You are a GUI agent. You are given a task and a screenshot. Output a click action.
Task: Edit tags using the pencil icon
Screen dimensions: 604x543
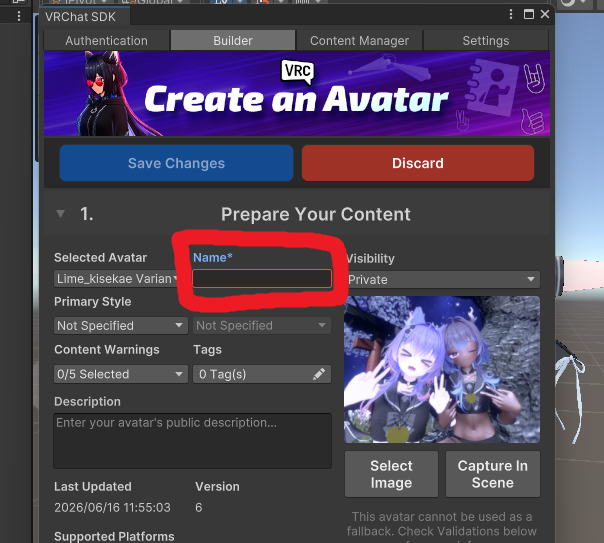[x=319, y=374]
